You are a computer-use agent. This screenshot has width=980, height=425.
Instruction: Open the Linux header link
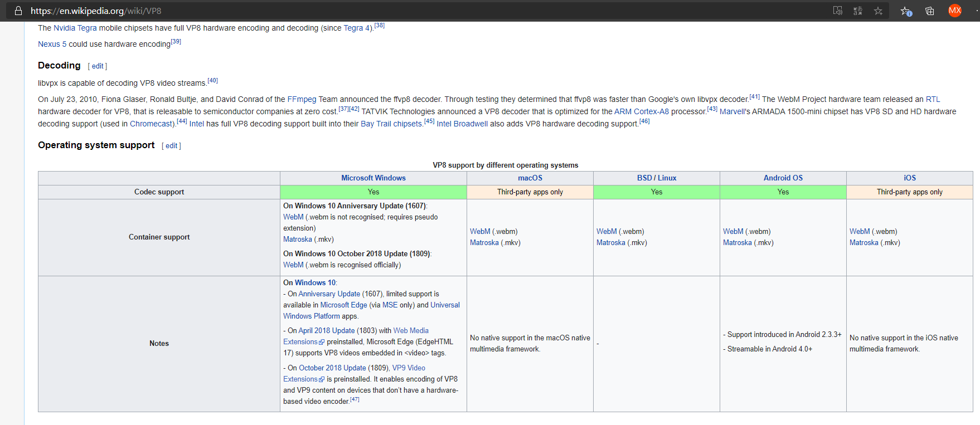click(x=667, y=178)
